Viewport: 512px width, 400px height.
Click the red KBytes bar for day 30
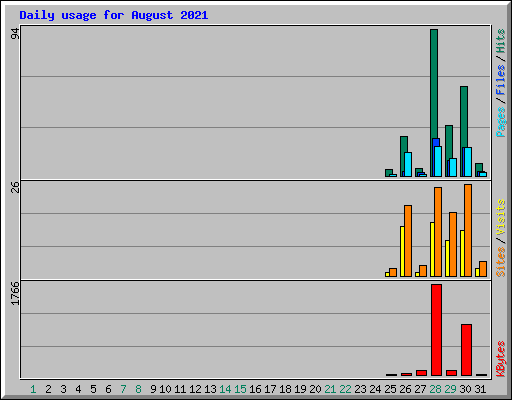point(466,350)
